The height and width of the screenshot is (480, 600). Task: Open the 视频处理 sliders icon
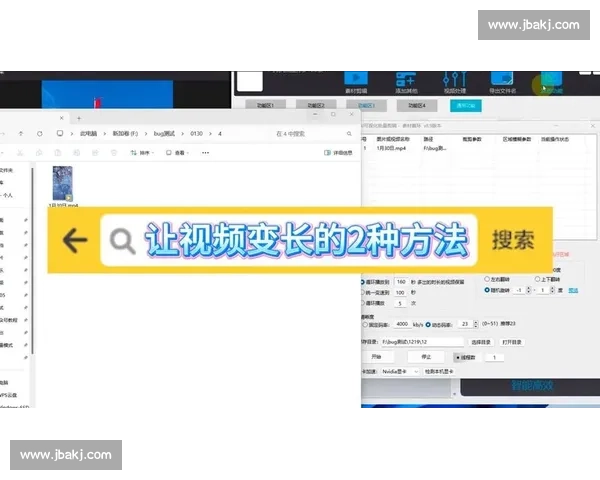pos(455,80)
